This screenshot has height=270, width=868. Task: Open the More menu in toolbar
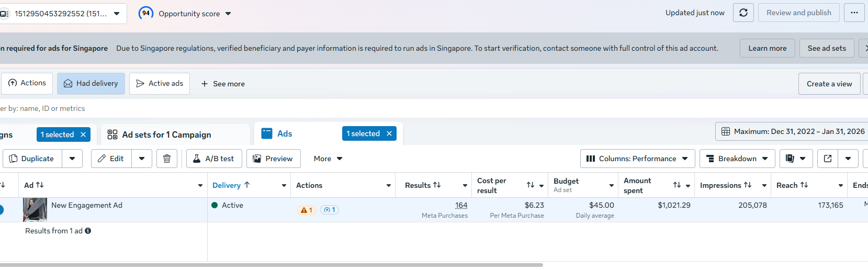tap(328, 159)
